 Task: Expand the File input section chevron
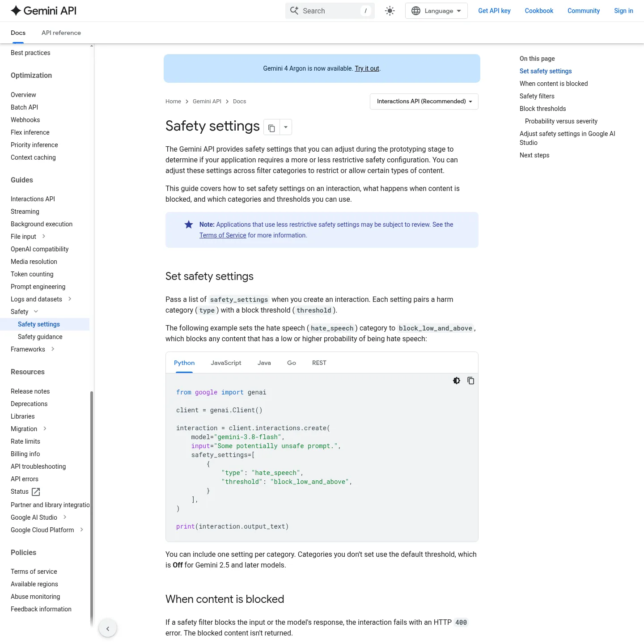point(44,236)
